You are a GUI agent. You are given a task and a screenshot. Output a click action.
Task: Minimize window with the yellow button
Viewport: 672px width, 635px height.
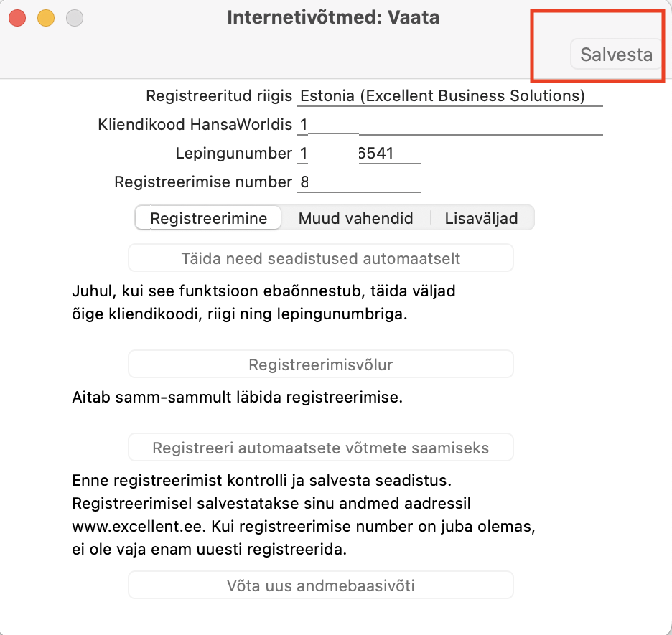coord(46,18)
